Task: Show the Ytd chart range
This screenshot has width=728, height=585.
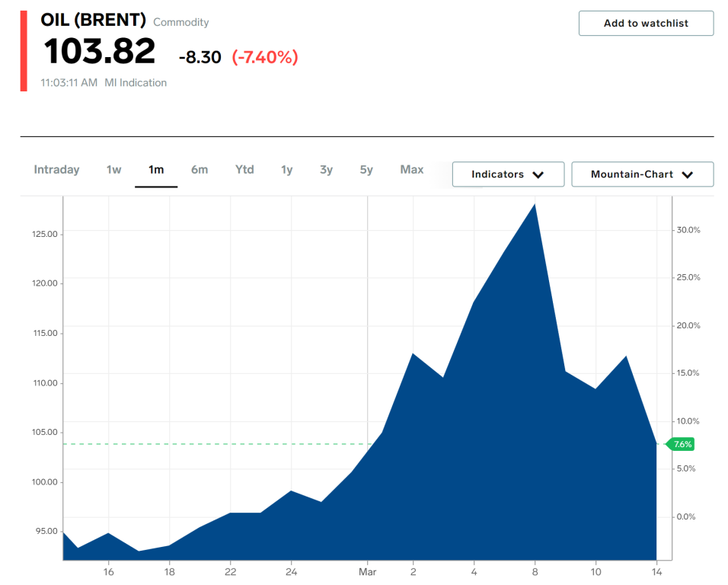Action: coord(244,169)
